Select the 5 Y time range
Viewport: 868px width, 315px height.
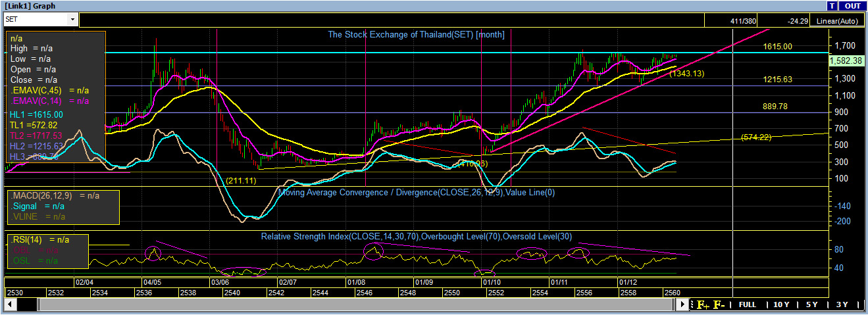pos(811,305)
